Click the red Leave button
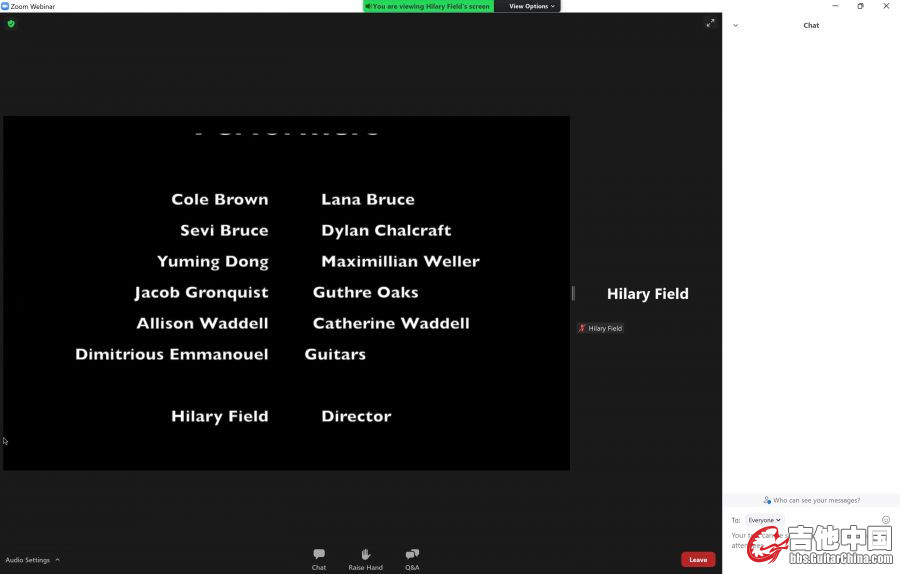The width and height of the screenshot is (900, 574). [x=698, y=559]
